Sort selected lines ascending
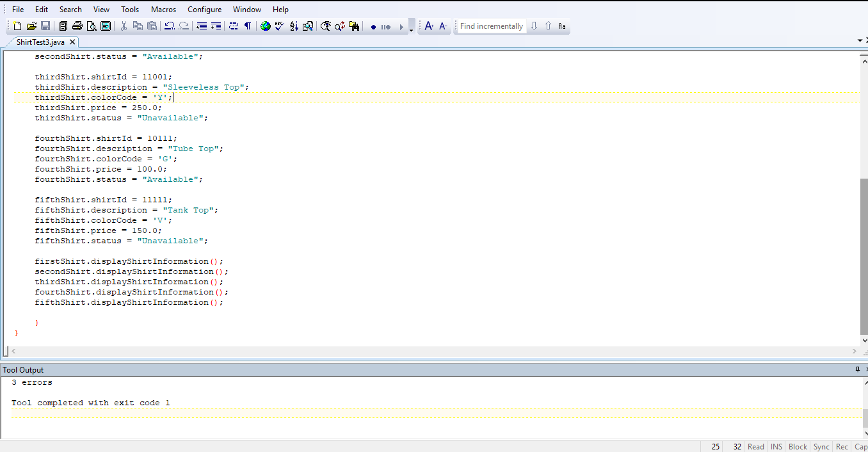The image size is (868, 452). point(293,26)
